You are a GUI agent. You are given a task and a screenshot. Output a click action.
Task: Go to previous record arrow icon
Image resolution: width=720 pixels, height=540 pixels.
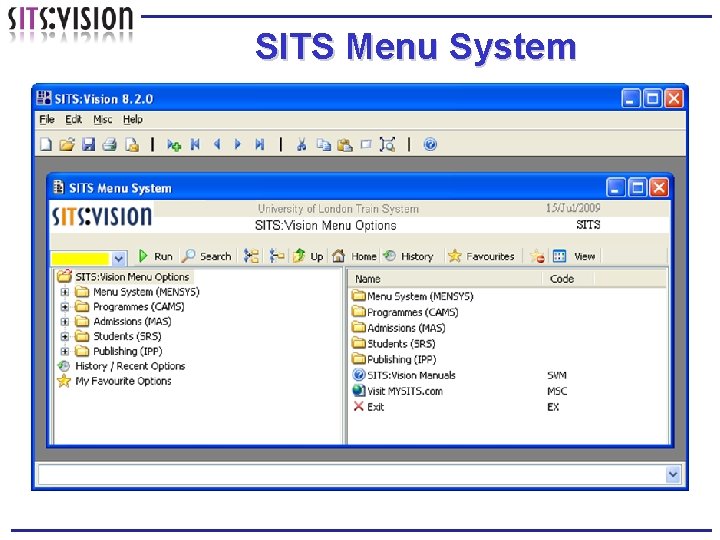(x=217, y=145)
